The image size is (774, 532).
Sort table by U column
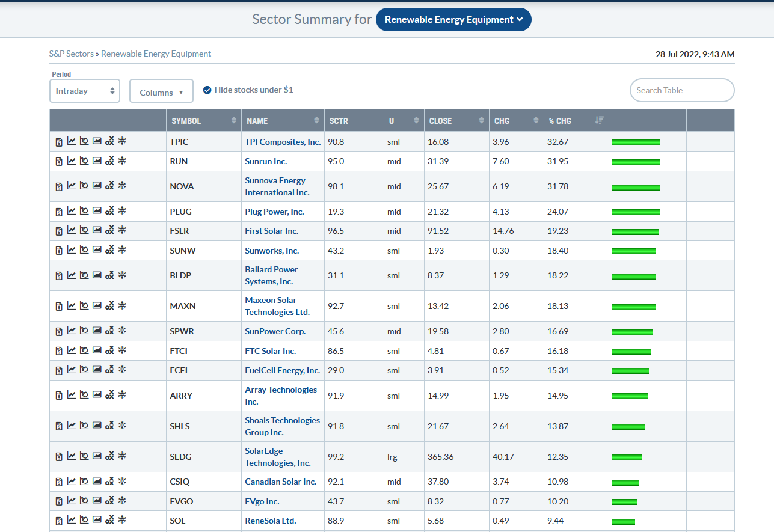pos(404,120)
